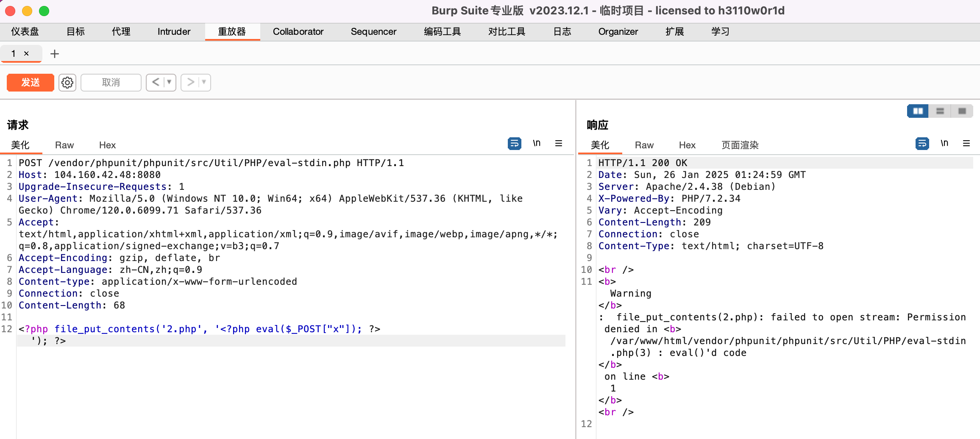Select the Repeater tab labeled 1
This screenshot has height=439, width=980.
tap(14, 53)
